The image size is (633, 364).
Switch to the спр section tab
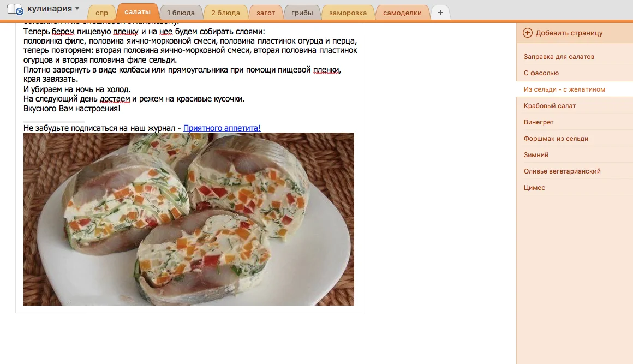(x=101, y=13)
